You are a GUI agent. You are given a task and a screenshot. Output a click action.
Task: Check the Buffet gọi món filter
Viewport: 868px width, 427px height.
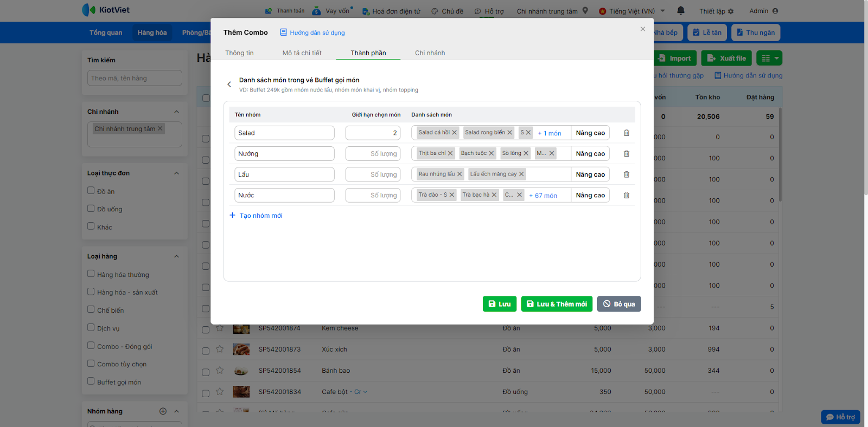(91, 381)
